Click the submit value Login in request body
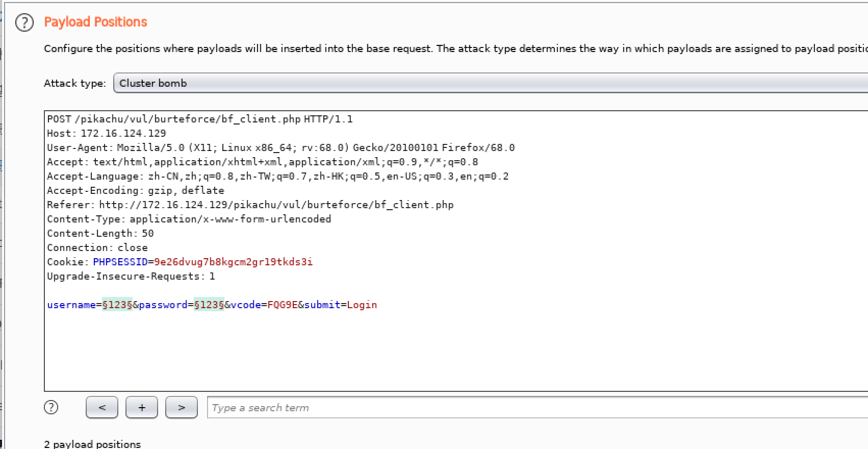This screenshot has height=449, width=868. pos(362,305)
